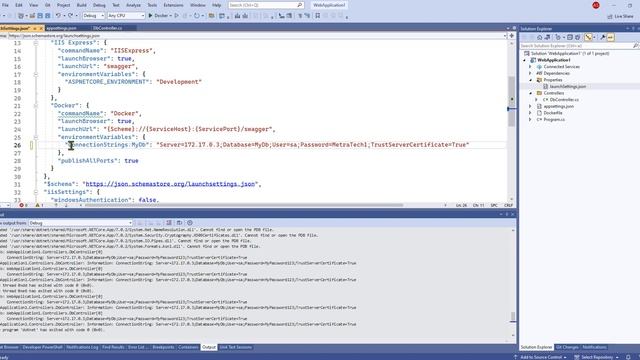Select launchSettings.json in Solution Explorer

568,87
